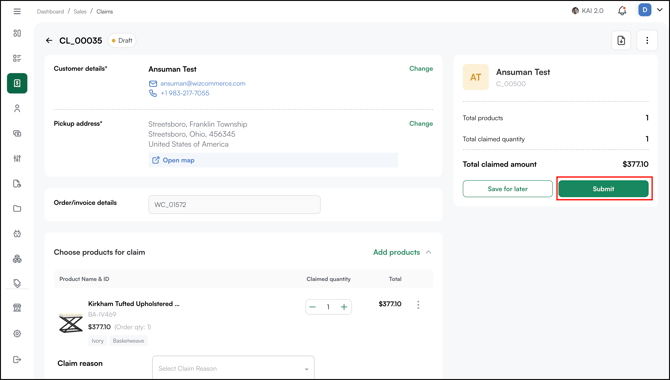The height and width of the screenshot is (380, 670).
Task: Open the notifications bell
Action: [622, 11]
